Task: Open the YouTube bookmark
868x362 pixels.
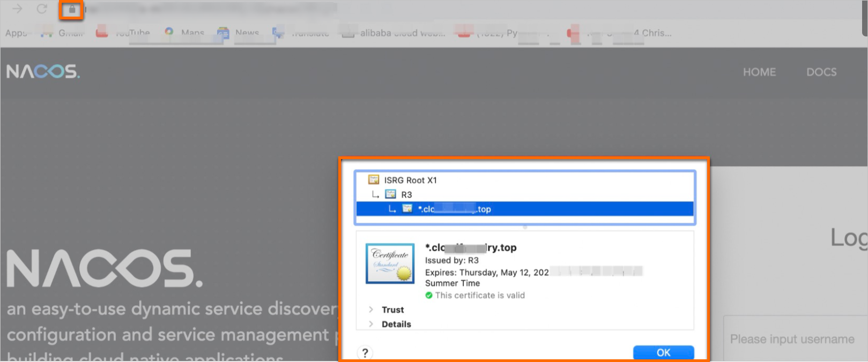Action: (x=123, y=33)
